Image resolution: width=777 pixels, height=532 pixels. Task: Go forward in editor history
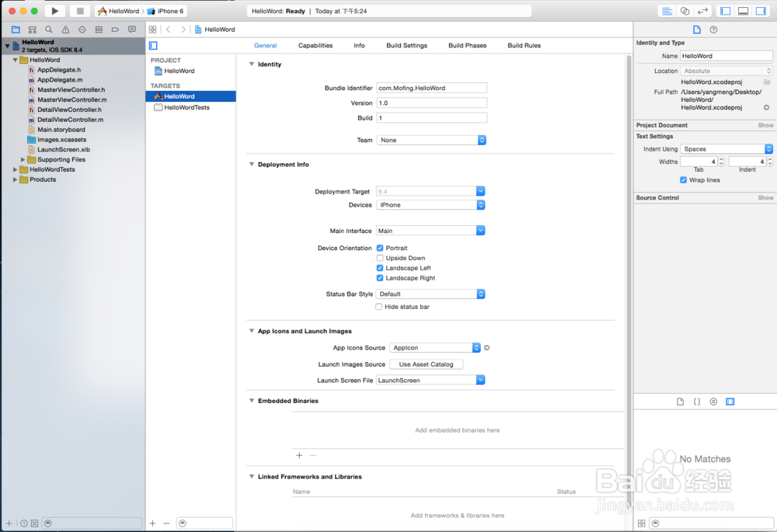point(183,30)
